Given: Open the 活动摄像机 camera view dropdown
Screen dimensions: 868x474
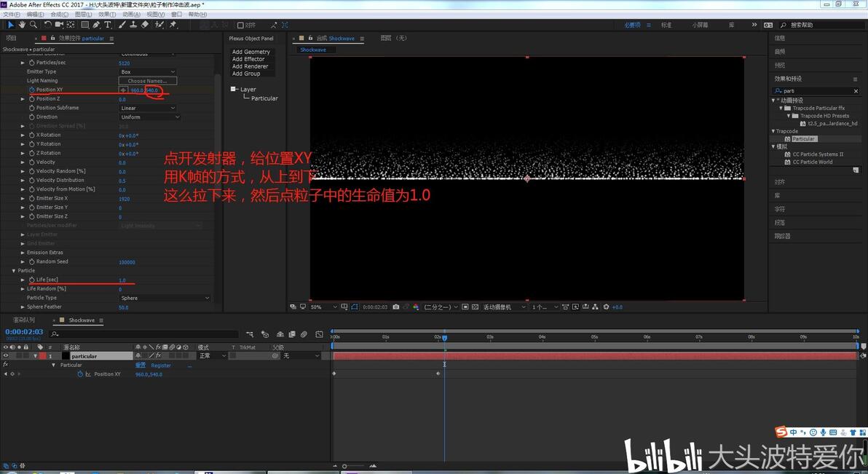Looking at the screenshot, I should click(504, 307).
